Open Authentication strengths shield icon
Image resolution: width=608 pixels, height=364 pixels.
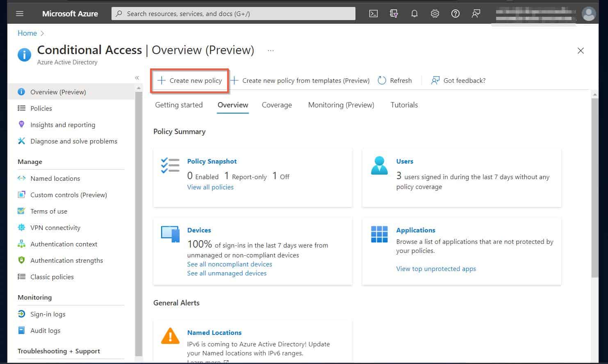(21, 260)
